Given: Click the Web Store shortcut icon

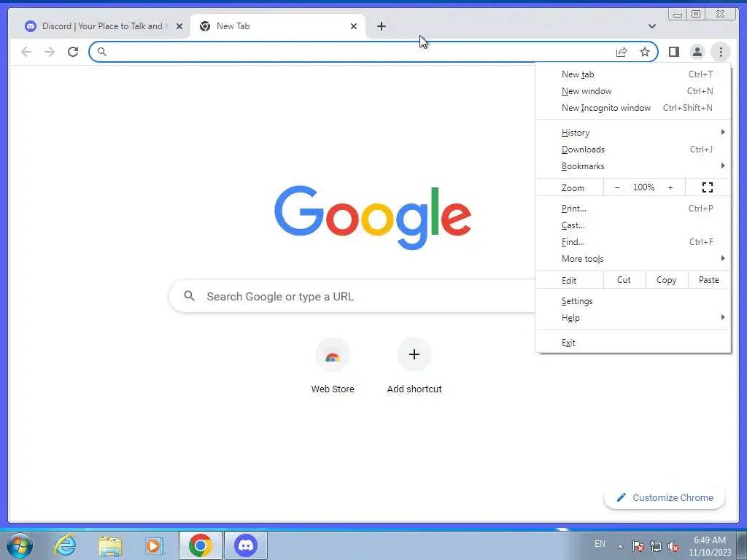Looking at the screenshot, I should (x=333, y=355).
